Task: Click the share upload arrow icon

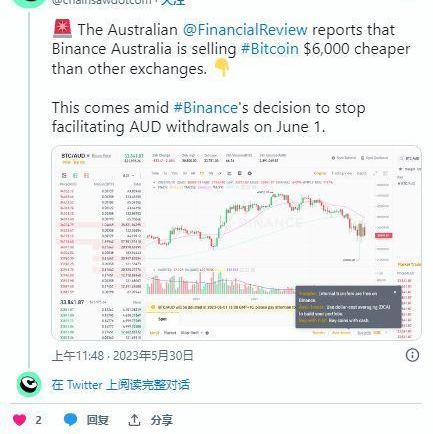Action: click(134, 420)
